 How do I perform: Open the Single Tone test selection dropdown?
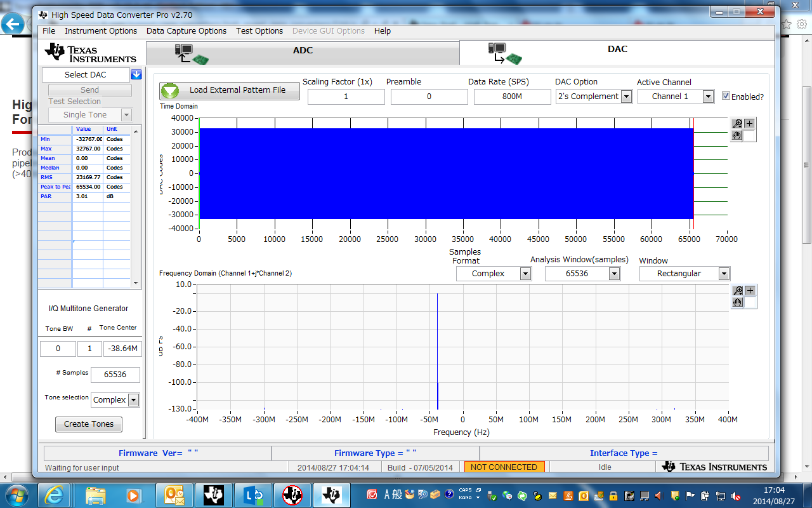126,115
